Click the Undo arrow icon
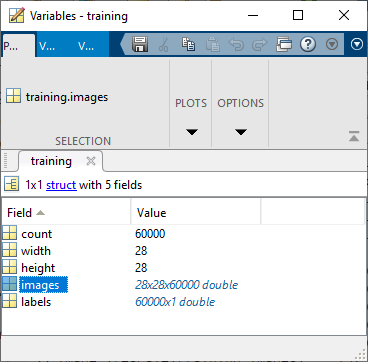368x362 pixels. [x=236, y=44]
